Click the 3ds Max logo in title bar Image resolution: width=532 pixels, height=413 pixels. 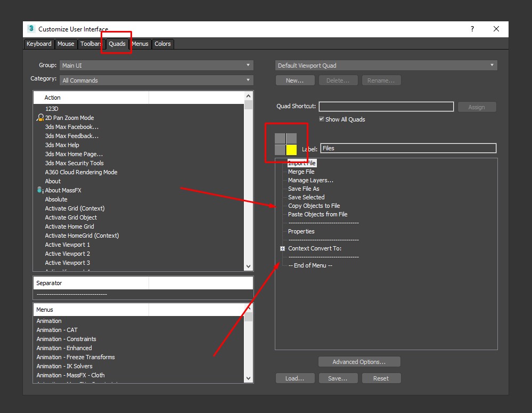pyautogui.click(x=31, y=29)
